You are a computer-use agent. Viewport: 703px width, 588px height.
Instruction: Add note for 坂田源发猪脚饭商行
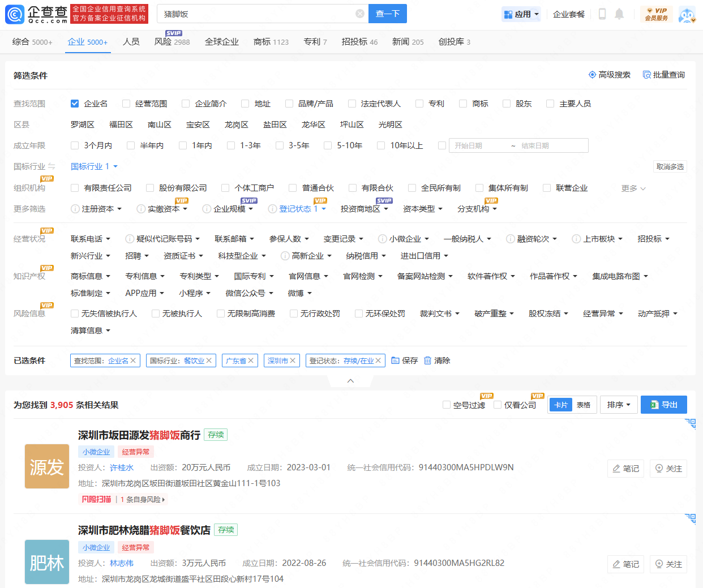[625, 469]
